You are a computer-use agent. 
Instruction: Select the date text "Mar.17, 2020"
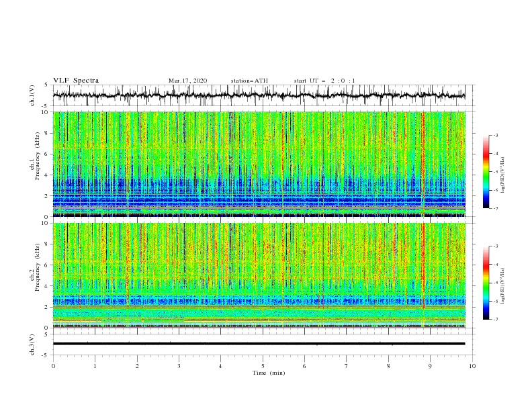(x=187, y=81)
